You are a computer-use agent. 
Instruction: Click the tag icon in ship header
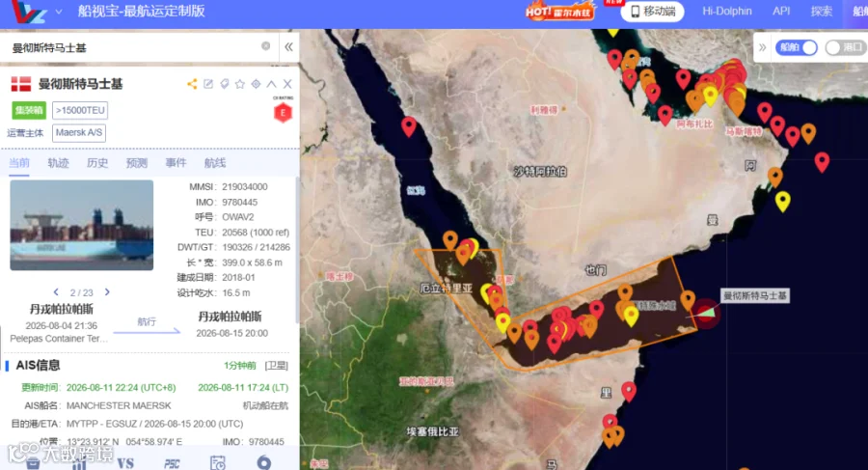pyautogui.click(x=224, y=84)
